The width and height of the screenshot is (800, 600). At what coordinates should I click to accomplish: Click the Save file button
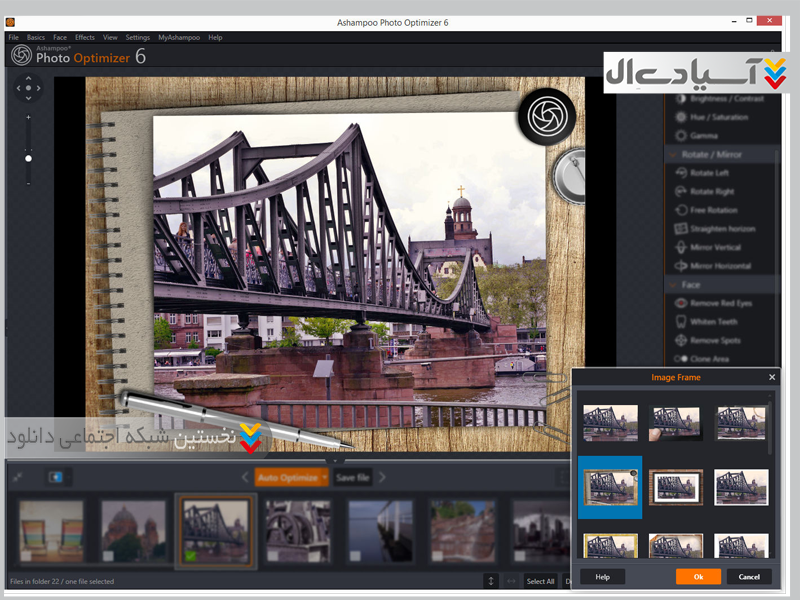[x=352, y=478]
